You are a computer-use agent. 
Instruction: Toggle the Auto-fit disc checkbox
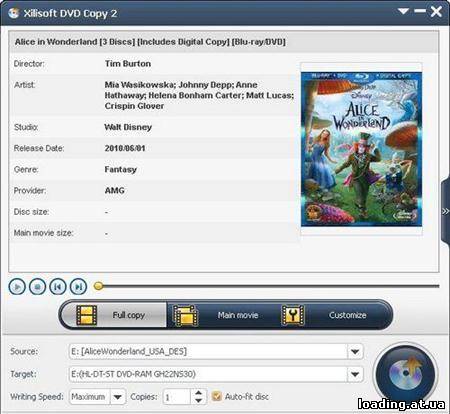coord(217,396)
